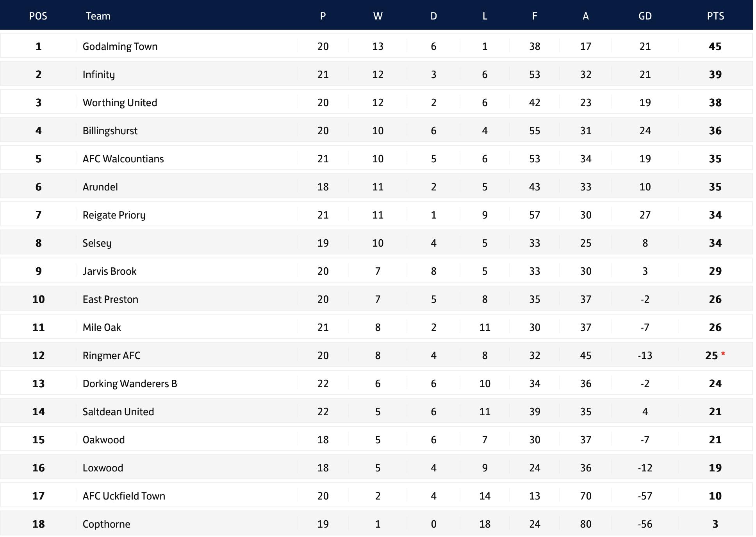The height and width of the screenshot is (537, 756).
Task: Click the PTS column header
Action: [715, 16]
